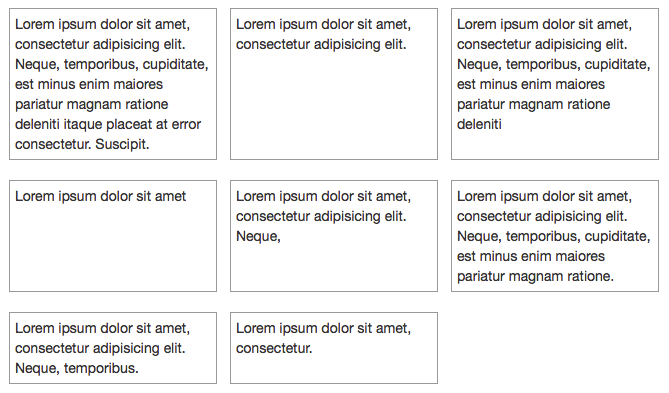Select the lone word 'deleniti' in top-right box
The width and height of the screenshot is (669, 393).
click(479, 124)
